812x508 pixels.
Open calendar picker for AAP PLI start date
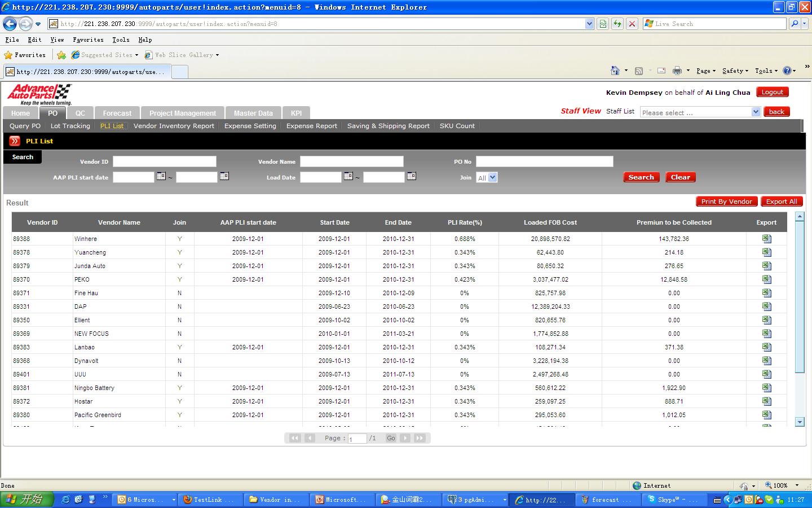coord(161,176)
